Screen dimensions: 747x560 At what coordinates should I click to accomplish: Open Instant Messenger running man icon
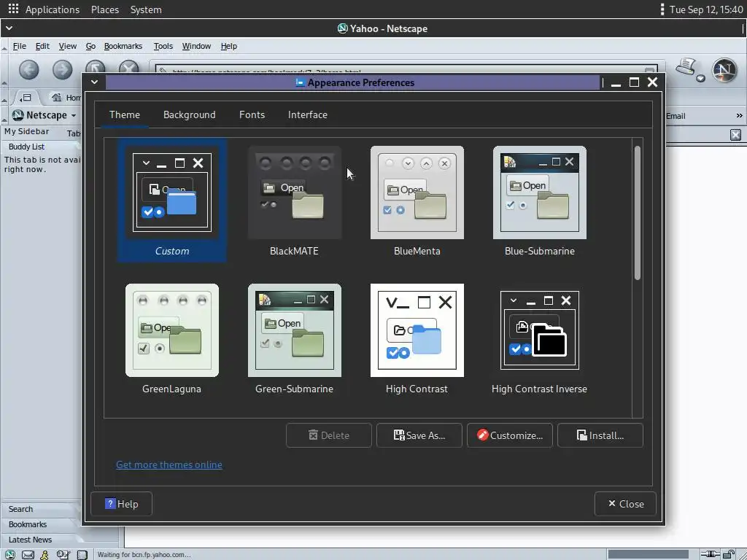click(44, 554)
